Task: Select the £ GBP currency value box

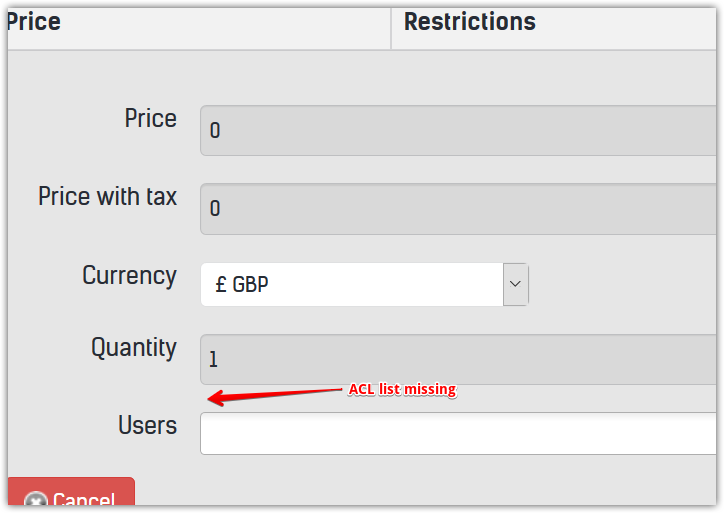Action: coord(351,284)
